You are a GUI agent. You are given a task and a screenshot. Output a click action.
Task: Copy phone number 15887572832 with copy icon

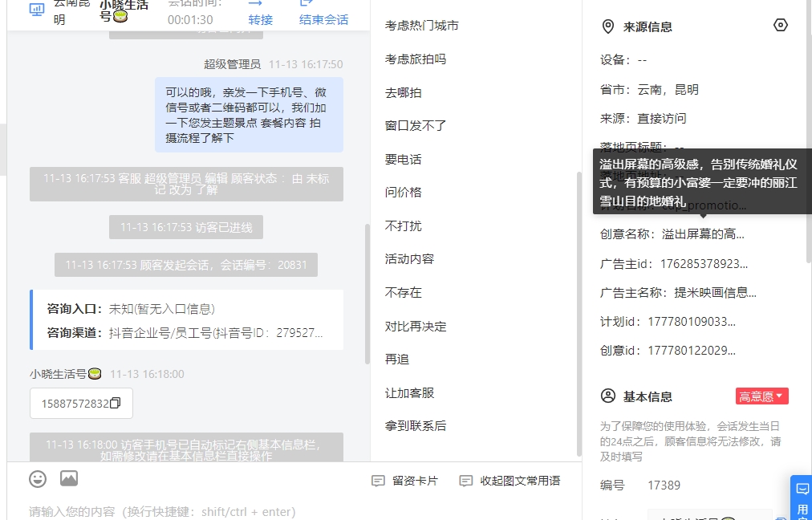click(x=116, y=403)
